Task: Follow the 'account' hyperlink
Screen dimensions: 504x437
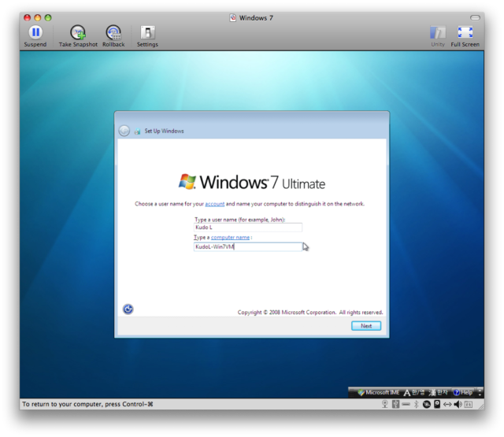Action: (215, 204)
